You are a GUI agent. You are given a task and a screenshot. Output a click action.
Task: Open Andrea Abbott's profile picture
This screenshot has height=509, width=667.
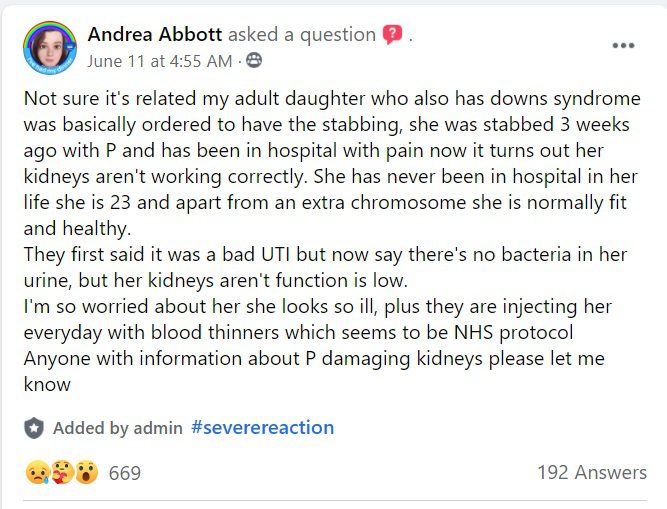click(50, 48)
